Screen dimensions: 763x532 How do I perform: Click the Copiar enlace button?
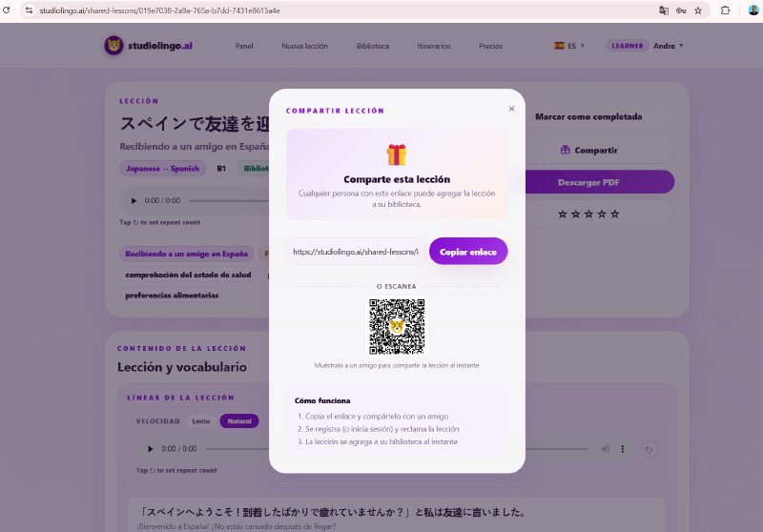point(468,252)
